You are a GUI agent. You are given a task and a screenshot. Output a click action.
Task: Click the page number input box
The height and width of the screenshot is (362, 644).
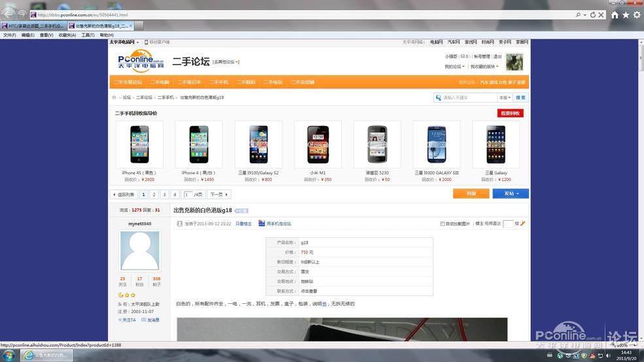pyautogui.click(x=188, y=195)
